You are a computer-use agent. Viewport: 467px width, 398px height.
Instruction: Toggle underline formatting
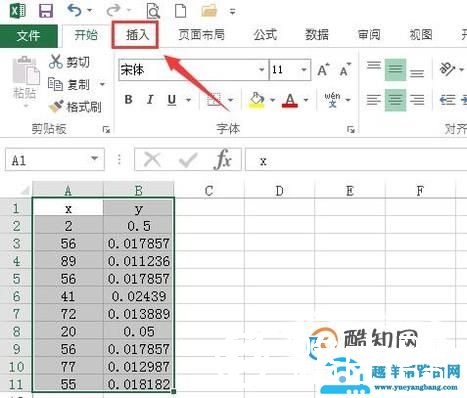(x=172, y=99)
